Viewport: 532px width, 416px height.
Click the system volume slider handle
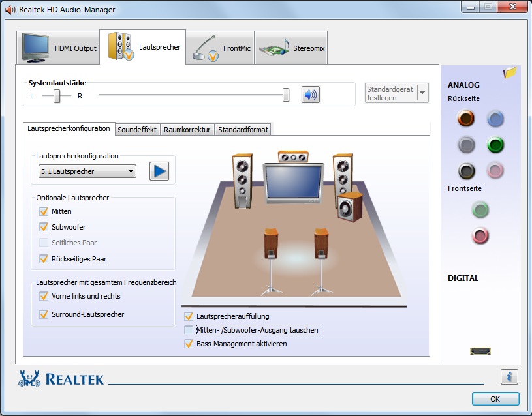tap(286, 95)
